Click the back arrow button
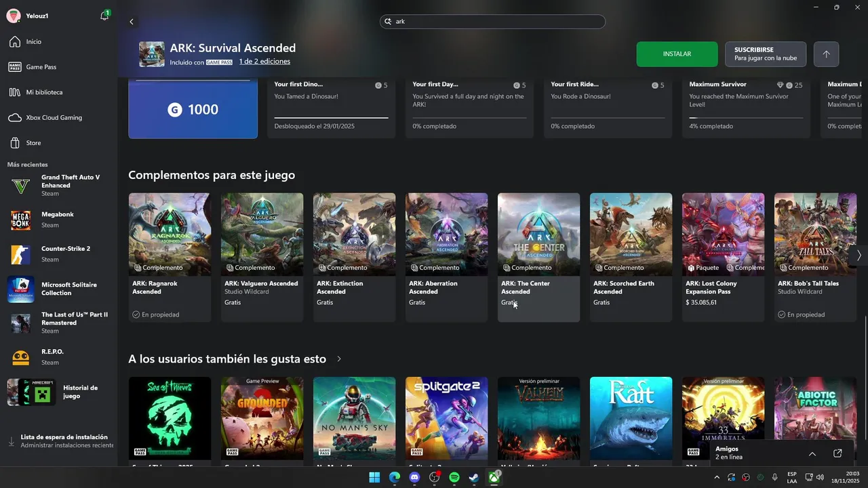Screen dimensions: 868x488 (132, 22)
